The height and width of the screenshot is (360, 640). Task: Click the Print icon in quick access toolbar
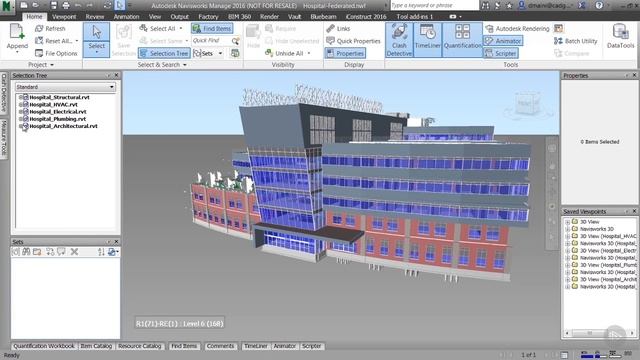(66, 5)
